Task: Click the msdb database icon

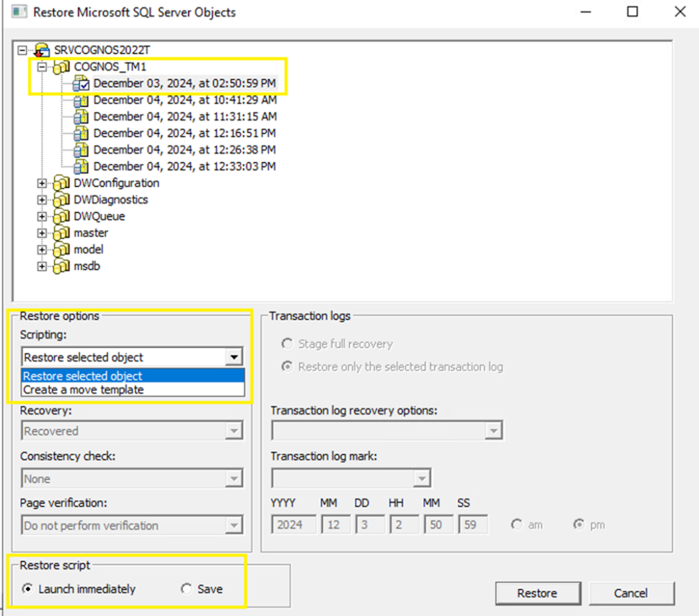Action: (x=61, y=266)
